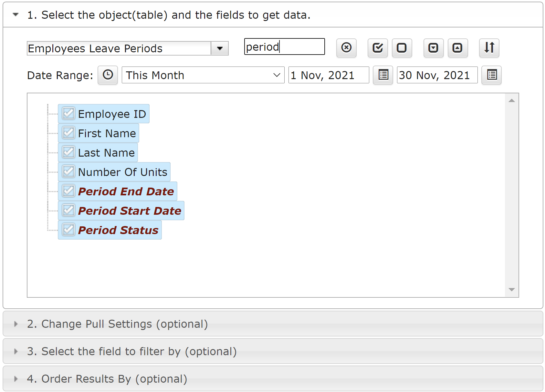Open the end date calendar picker

point(491,75)
